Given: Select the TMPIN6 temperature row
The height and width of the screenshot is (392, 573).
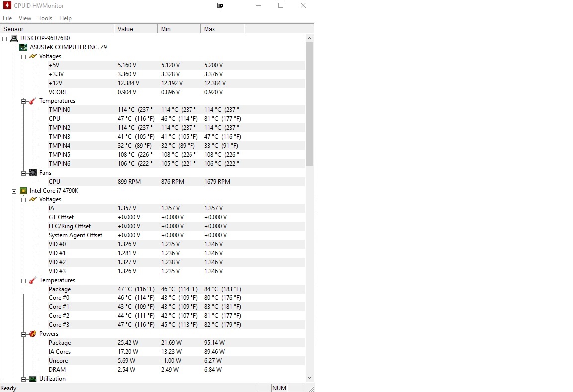Looking at the screenshot, I should pos(177,163).
